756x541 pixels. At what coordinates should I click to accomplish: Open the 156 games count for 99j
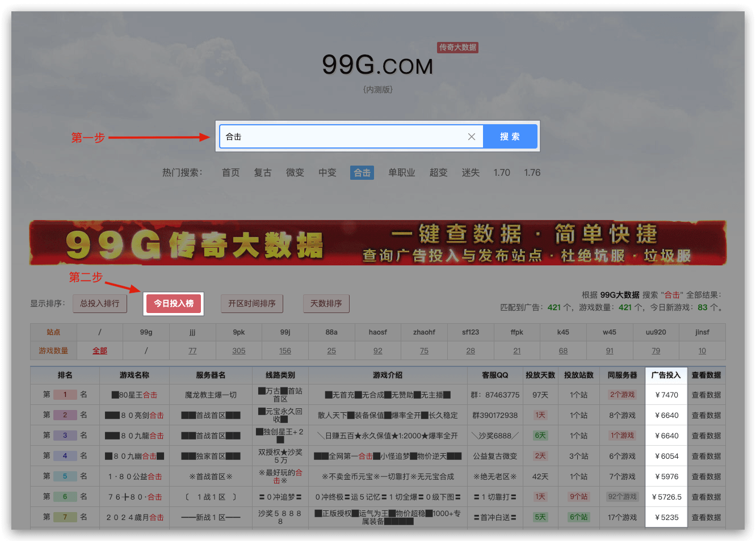[285, 351]
